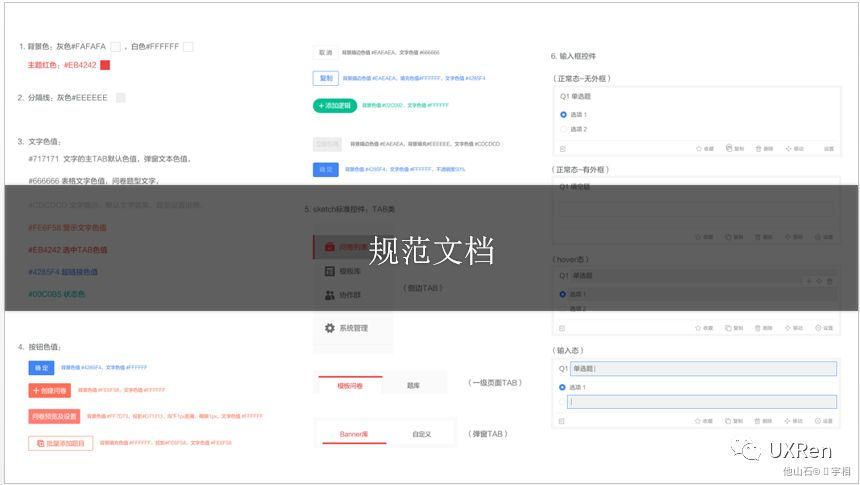860x485 pixels.
Task: Click the 移动 move icon in hover态 card
Action: [788, 328]
